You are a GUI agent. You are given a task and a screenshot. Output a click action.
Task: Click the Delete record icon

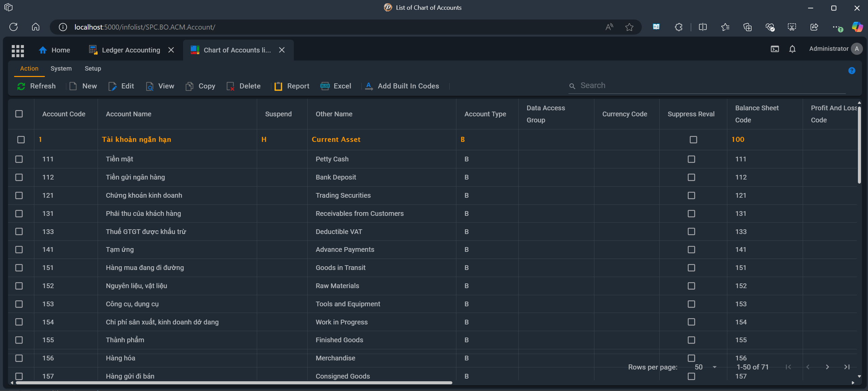[231, 86]
